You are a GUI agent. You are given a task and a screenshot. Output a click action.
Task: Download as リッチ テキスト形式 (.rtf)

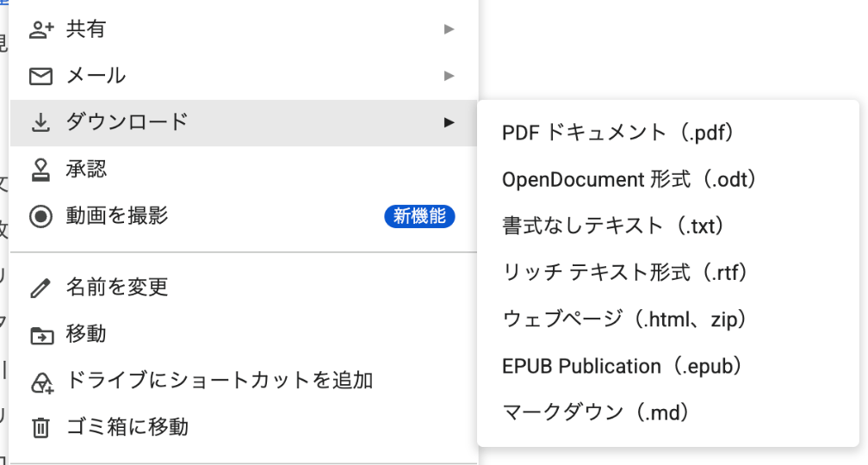[668, 272]
